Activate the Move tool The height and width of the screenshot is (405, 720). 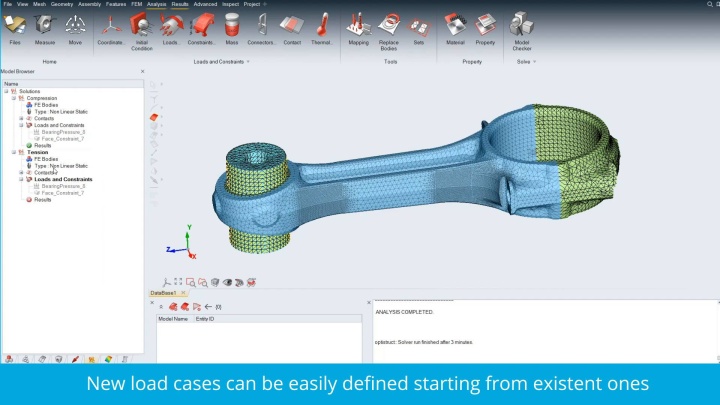pyautogui.click(x=75, y=29)
